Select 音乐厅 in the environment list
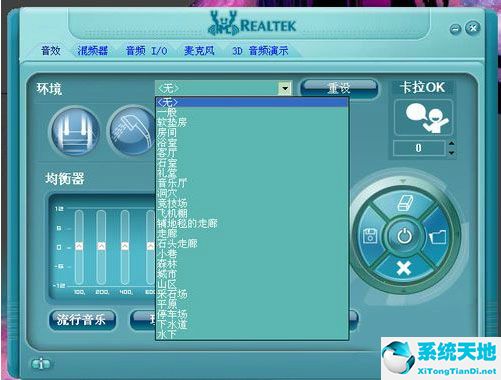Screen dimensions: 501x380 pyautogui.click(x=252, y=183)
